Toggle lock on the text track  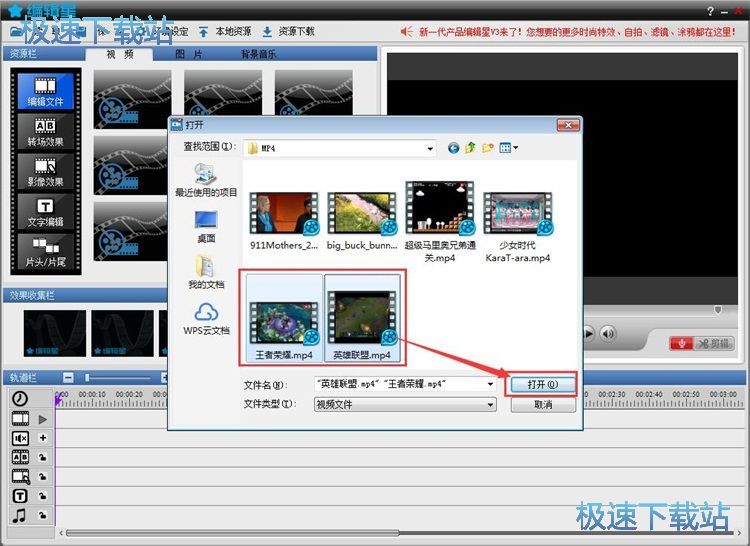pos(43,496)
